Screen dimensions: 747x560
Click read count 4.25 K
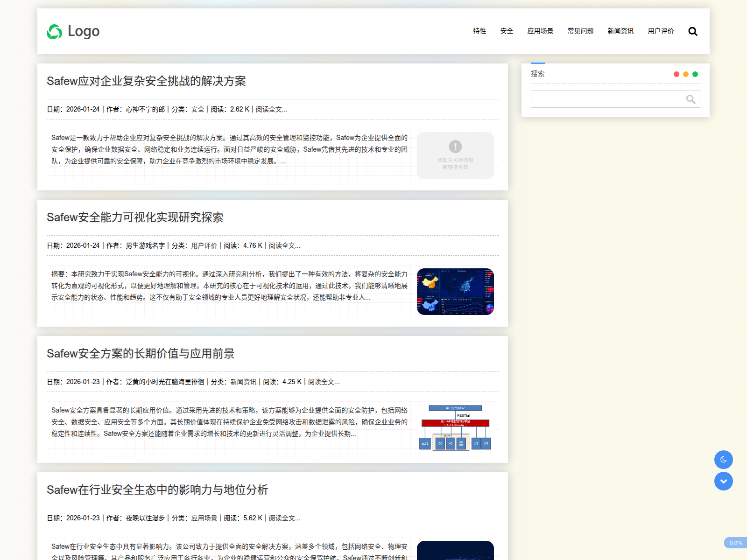(x=292, y=382)
